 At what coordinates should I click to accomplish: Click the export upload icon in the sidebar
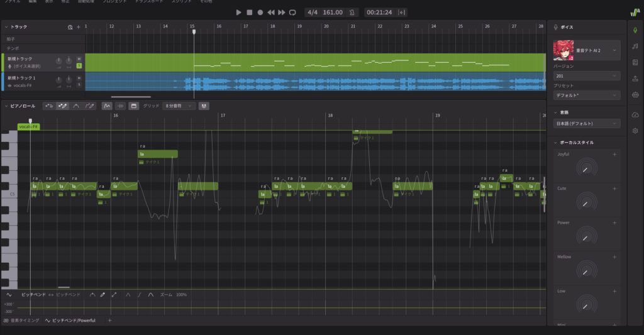635,79
